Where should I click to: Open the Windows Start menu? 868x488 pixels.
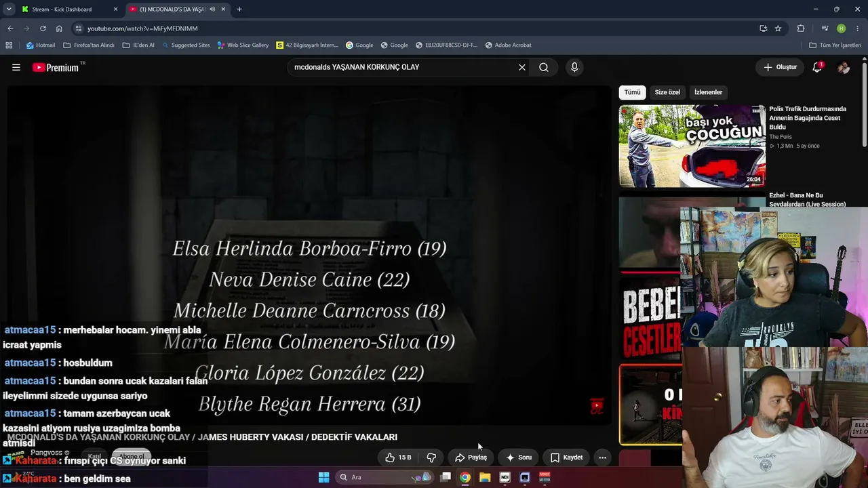323,477
